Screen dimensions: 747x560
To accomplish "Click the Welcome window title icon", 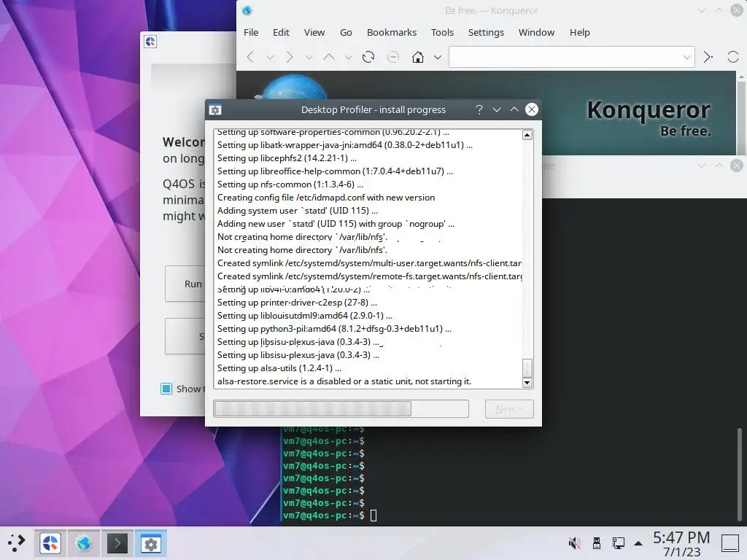I will (x=150, y=42).
